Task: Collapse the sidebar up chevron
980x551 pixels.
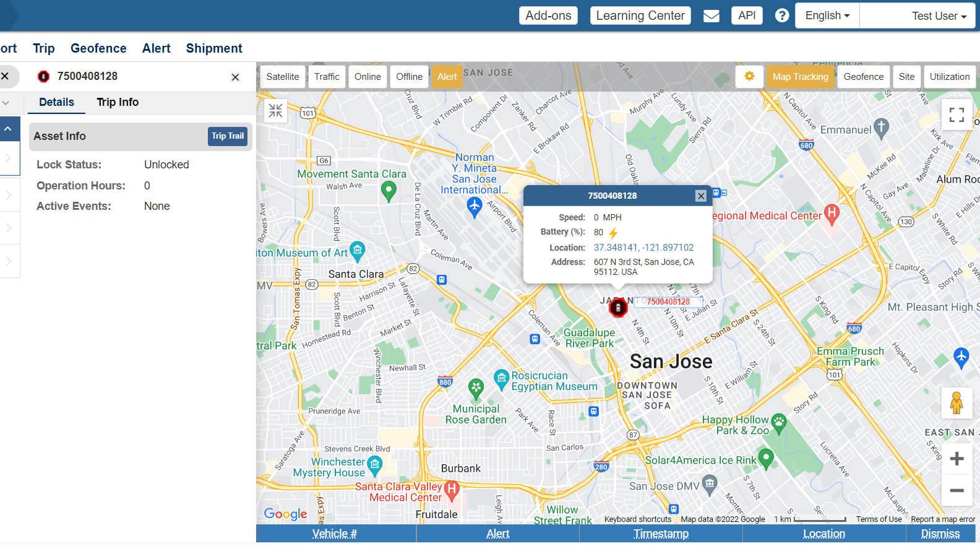Action: tap(8, 129)
